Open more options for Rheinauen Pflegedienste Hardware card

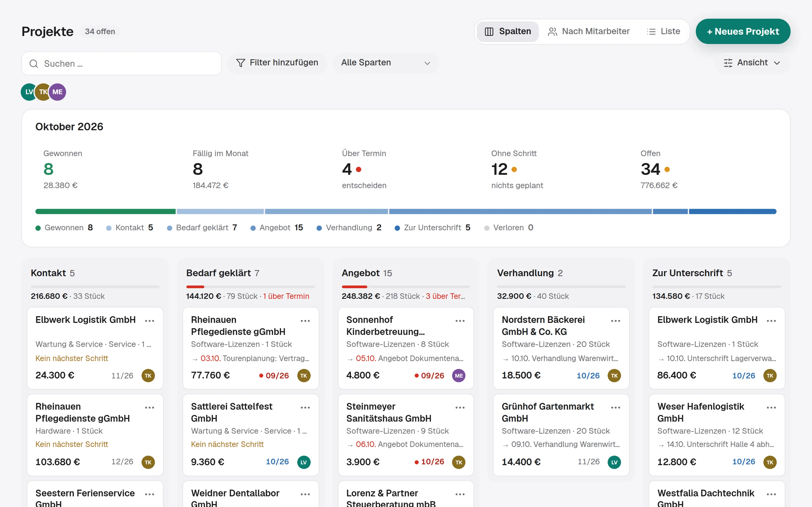click(149, 408)
